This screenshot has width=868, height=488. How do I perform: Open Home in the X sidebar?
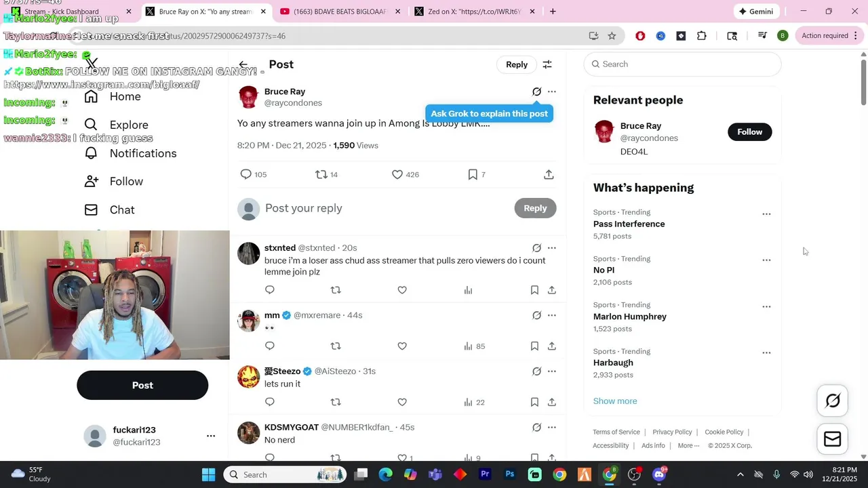[113, 96]
